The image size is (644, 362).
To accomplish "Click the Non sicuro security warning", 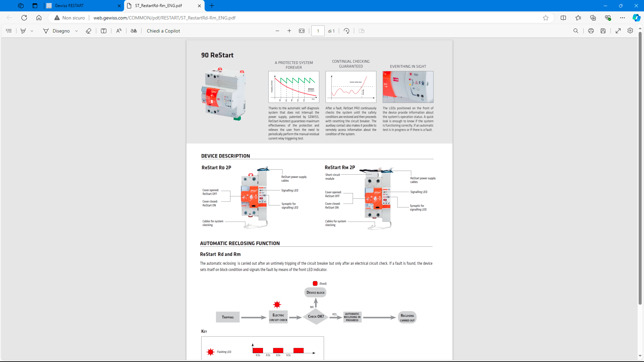I will 69,18.
